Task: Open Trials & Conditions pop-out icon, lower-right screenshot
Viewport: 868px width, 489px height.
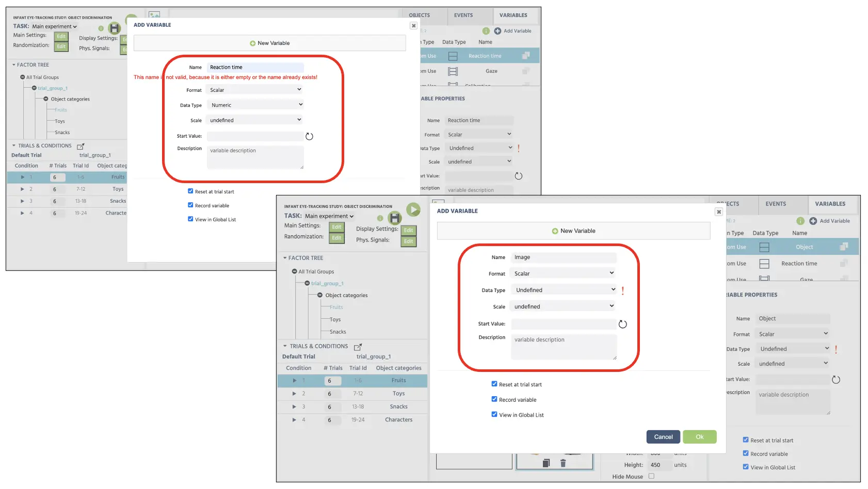Action: pyautogui.click(x=358, y=347)
